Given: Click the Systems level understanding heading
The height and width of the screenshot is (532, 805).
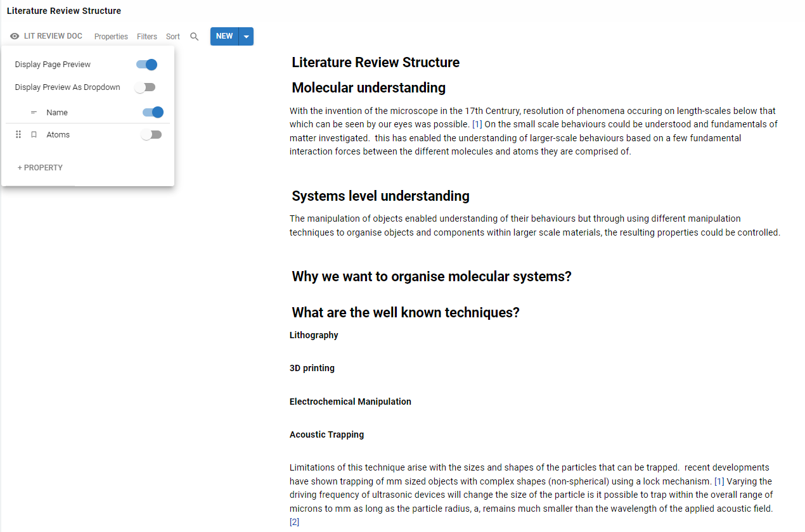Looking at the screenshot, I should (380, 196).
